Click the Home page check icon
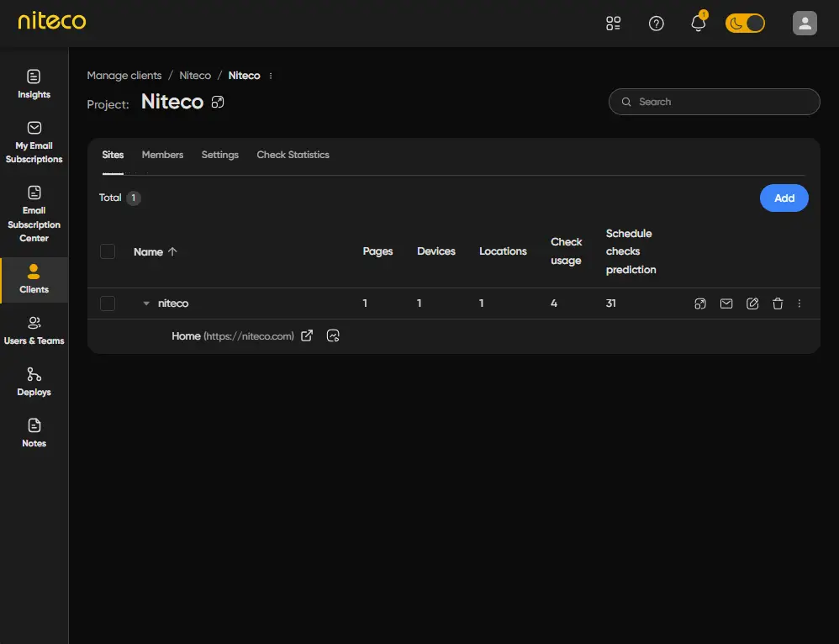 point(333,335)
